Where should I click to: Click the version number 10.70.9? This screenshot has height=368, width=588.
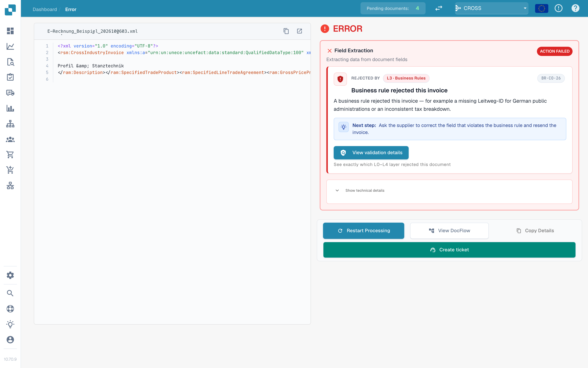pyautogui.click(x=10, y=359)
